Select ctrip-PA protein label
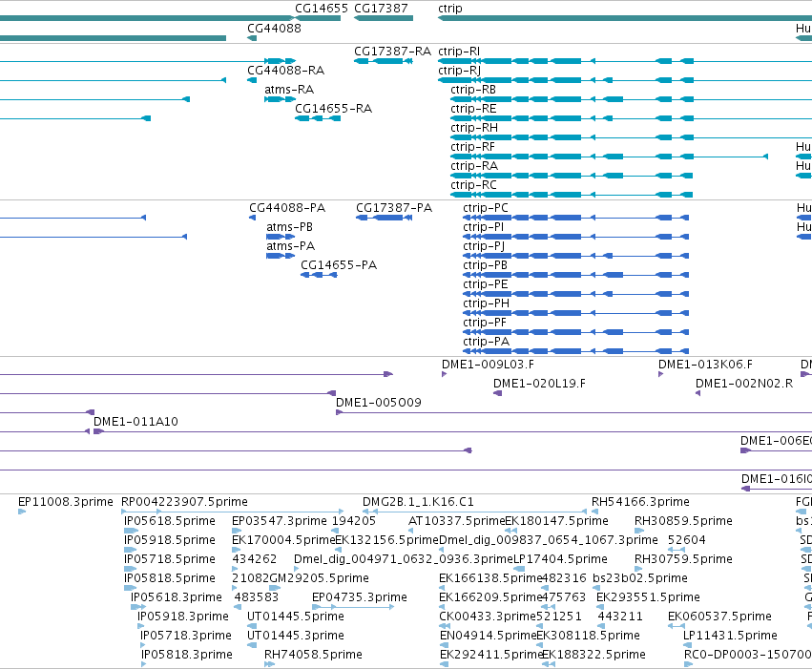 (x=487, y=343)
